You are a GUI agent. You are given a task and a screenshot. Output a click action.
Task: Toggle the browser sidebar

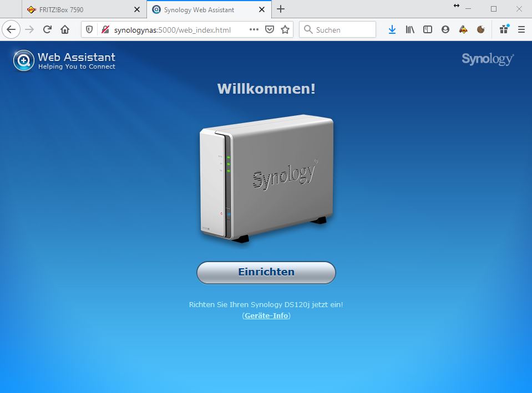click(x=428, y=30)
